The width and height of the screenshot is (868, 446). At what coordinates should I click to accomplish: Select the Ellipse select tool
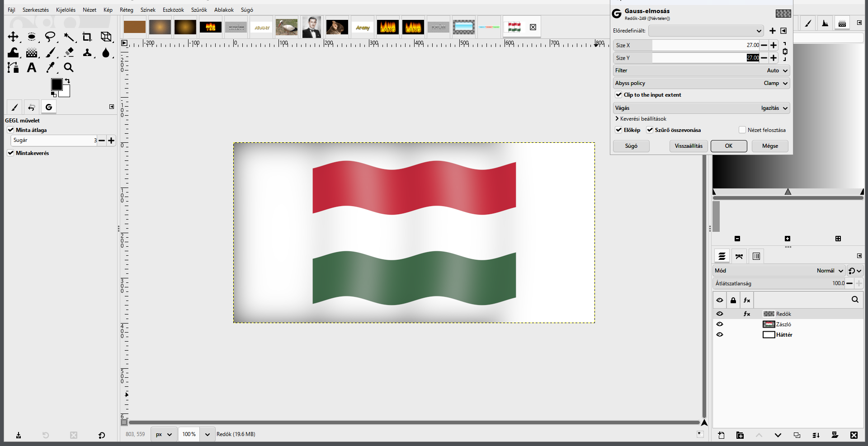point(32,37)
